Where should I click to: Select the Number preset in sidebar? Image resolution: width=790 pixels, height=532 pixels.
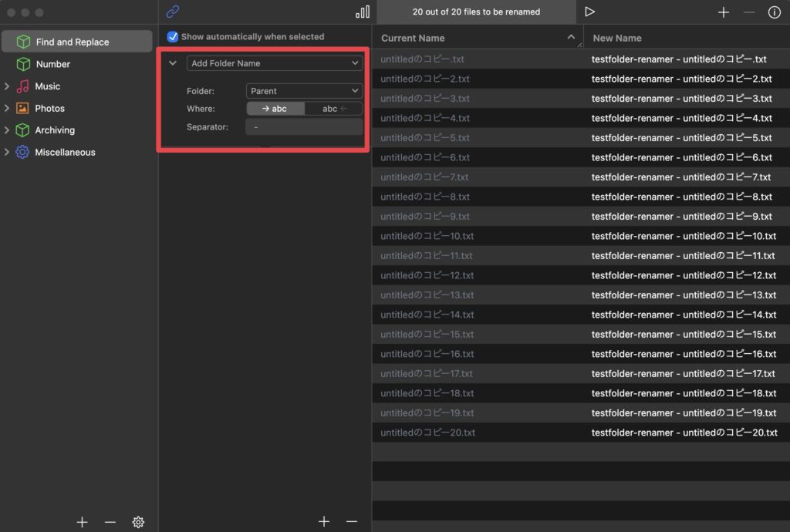click(x=53, y=64)
